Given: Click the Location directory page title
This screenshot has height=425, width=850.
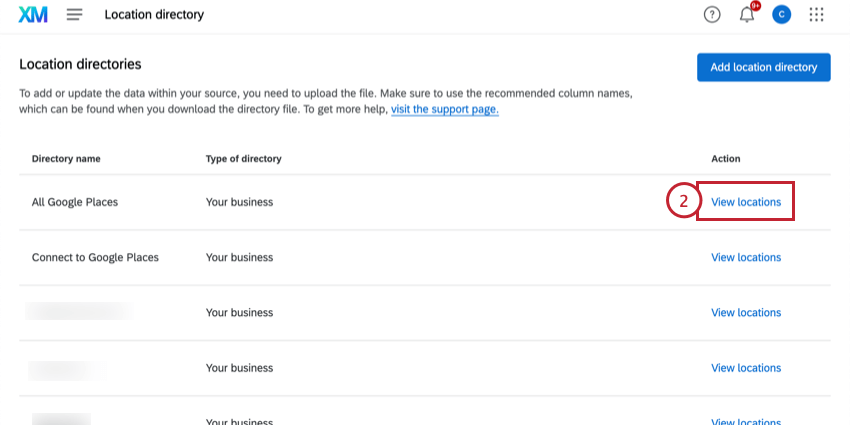Looking at the screenshot, I should pyautogui.click(x=154, y=15).
